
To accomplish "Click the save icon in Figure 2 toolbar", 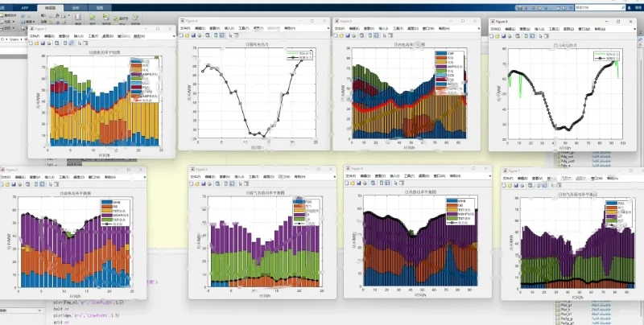I will pyautogui.click(x=14, y=184).
